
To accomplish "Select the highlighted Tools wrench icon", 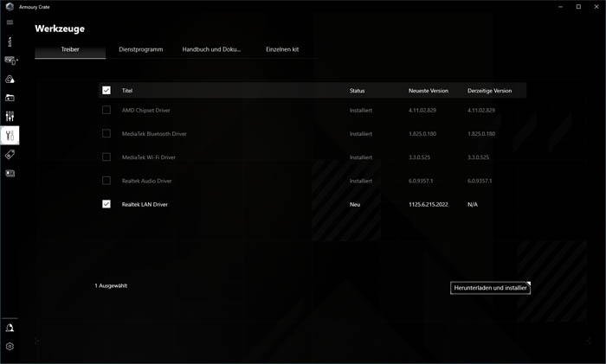I will point(10,136).
